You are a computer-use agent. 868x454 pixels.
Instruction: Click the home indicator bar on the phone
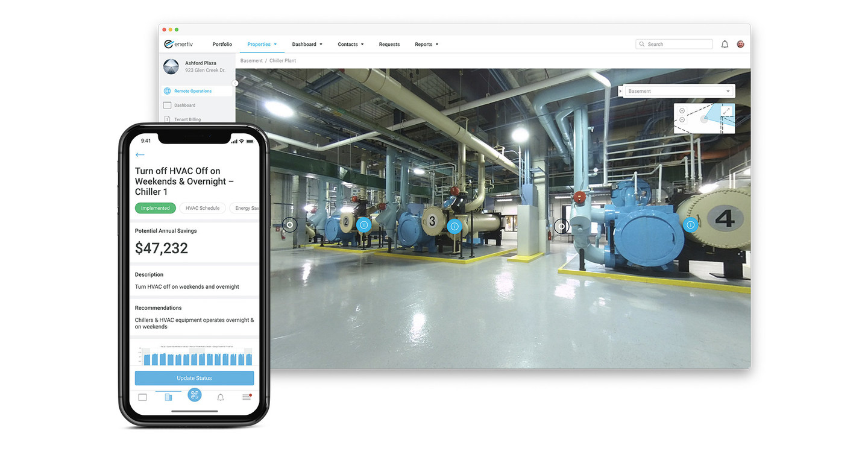click(x=194, y=411)
